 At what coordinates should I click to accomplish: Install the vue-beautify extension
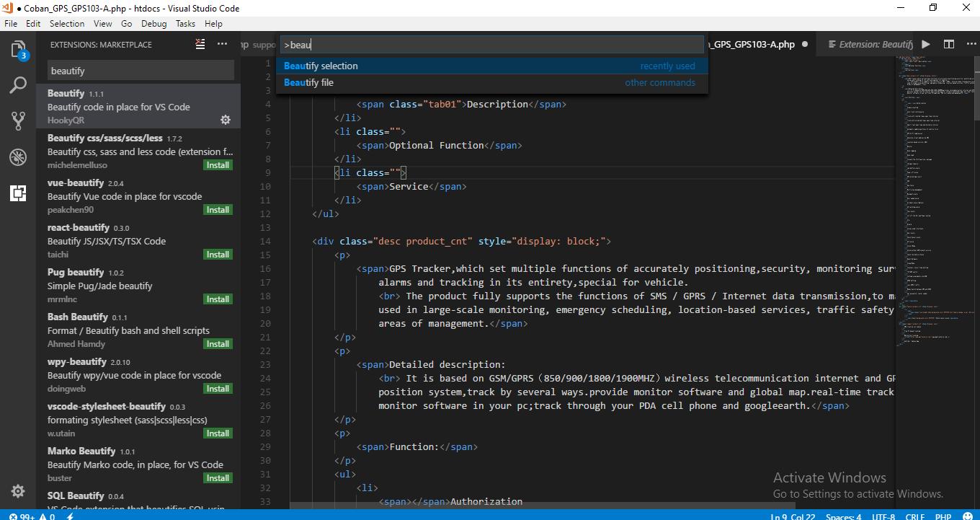click(218, 210)
